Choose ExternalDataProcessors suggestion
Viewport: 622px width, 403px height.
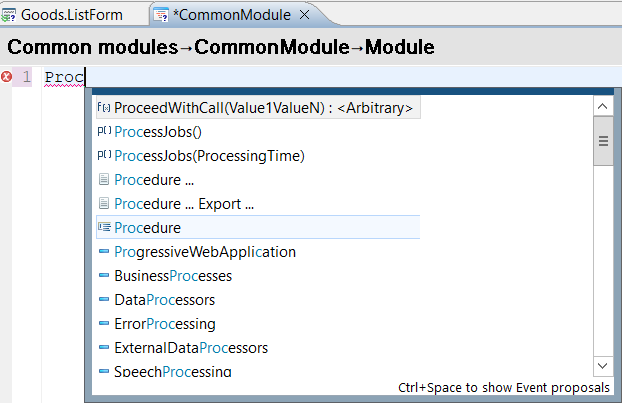[191, 348]
